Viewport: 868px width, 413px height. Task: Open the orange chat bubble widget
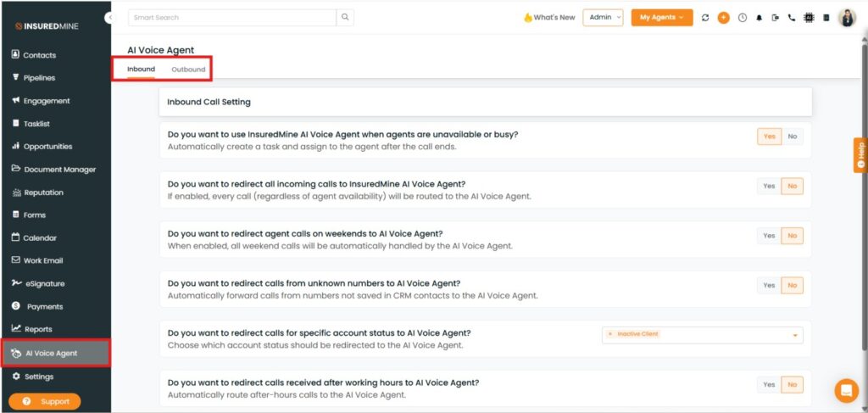click(846, 390)
